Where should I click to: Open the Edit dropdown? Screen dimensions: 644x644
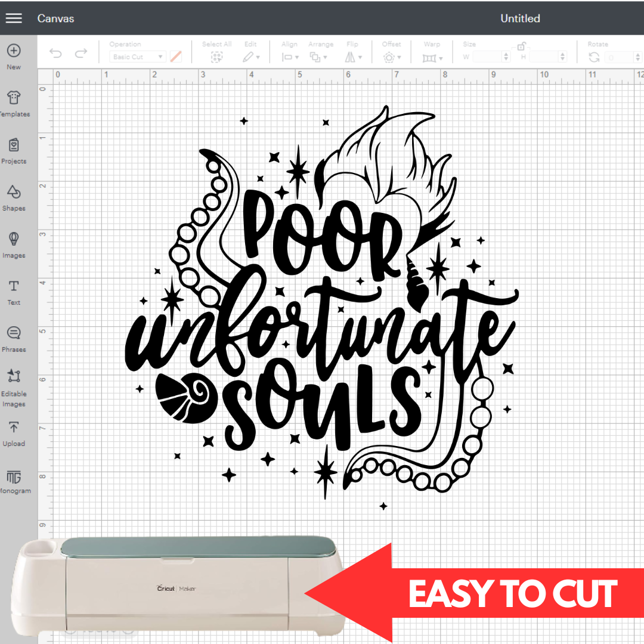coord(251,57)
